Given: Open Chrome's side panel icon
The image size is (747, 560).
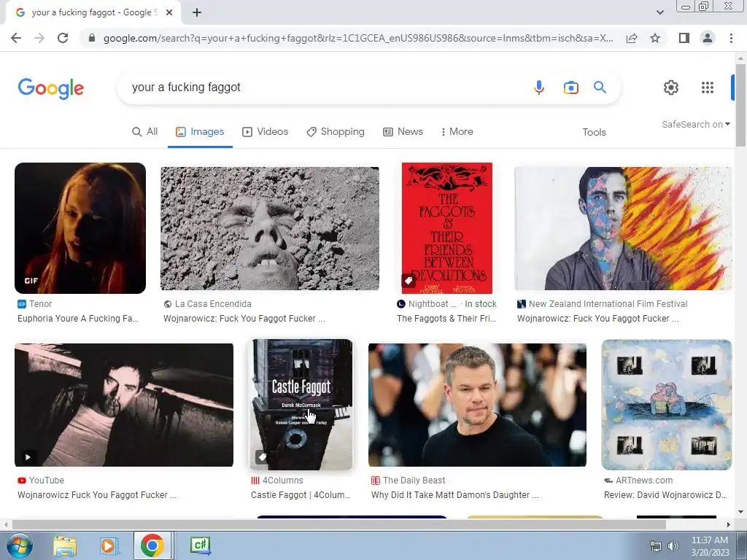Looking at the screenshot, I should [684, 38].
